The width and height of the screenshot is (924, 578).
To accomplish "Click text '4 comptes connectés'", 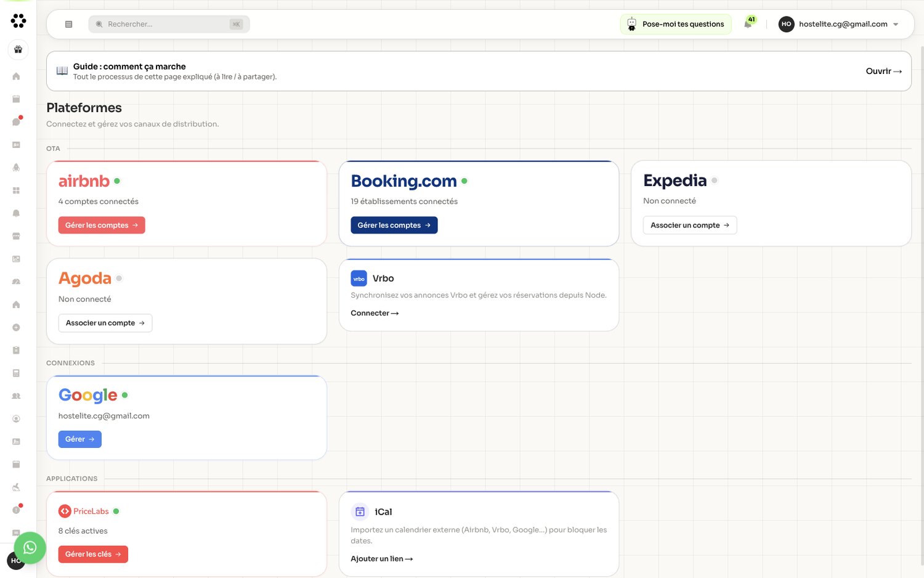I will 99,201.
